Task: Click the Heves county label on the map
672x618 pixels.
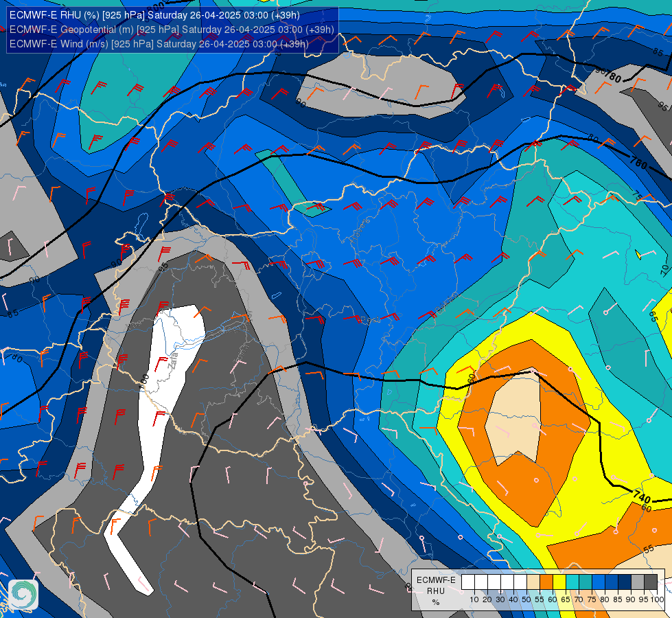Action: coord(360,231)
